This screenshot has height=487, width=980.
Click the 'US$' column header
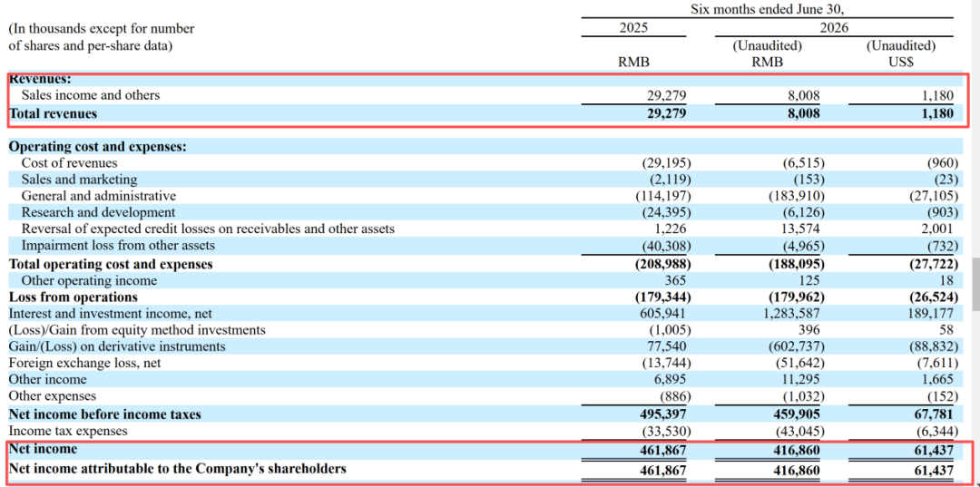pyautogui.click(x=901, y=62)
